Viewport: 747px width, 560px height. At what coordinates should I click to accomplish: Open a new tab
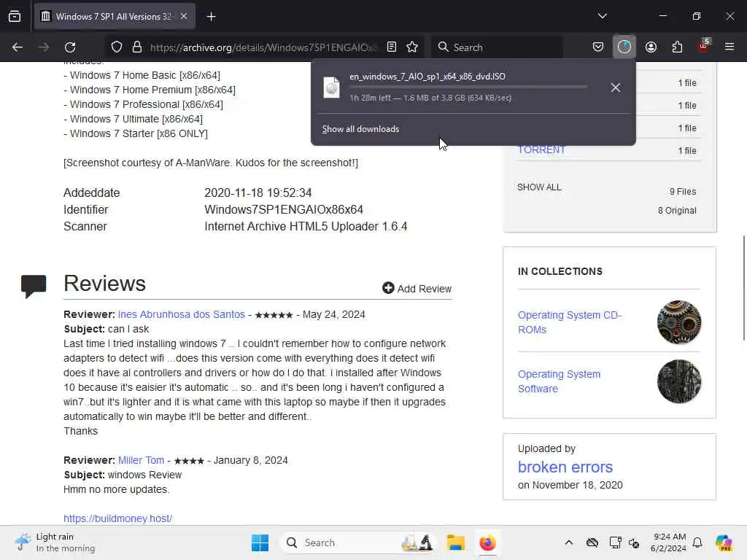coord(211,17)
